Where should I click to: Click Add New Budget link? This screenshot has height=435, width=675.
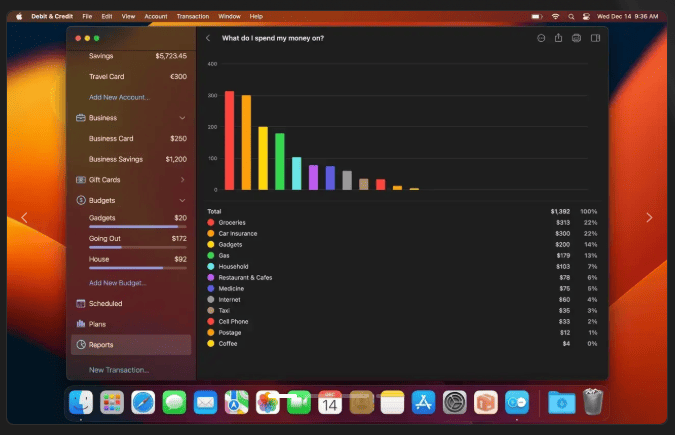pyautogui.click(x=117, y=283)
